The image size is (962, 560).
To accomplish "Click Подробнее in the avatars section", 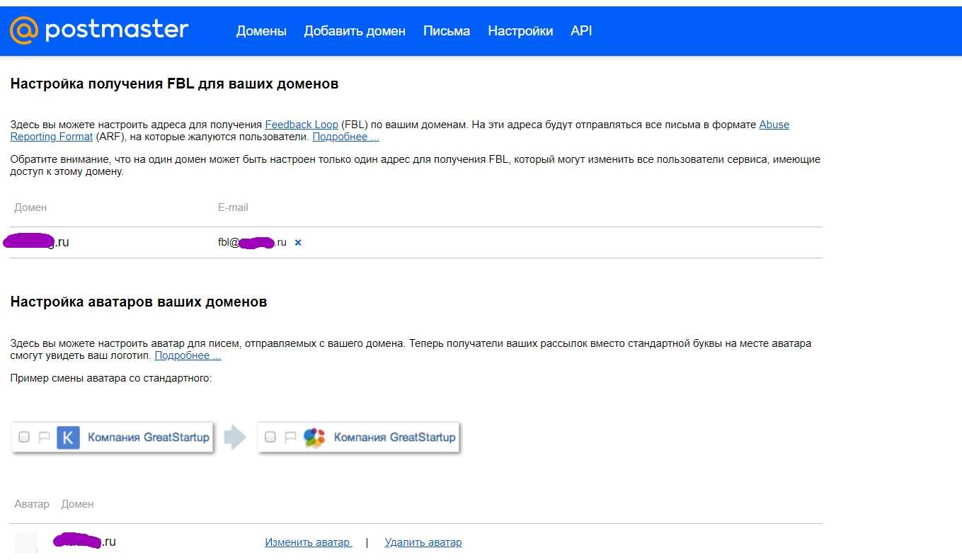I will [x=188, y=355].
